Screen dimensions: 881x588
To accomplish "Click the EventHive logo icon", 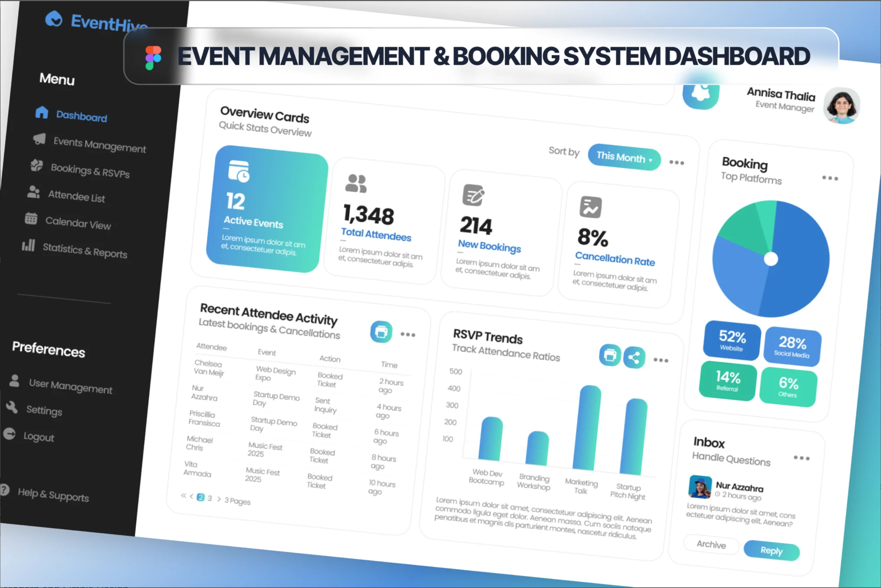I will pyautogui.click(x=54, y=19).
